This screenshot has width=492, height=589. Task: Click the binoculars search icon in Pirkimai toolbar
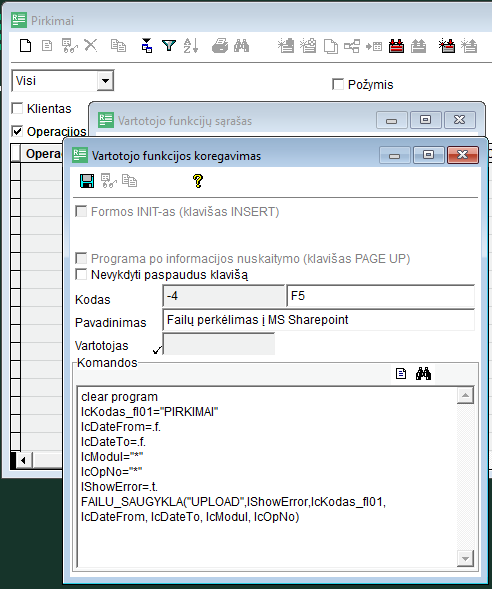point(241,46)
